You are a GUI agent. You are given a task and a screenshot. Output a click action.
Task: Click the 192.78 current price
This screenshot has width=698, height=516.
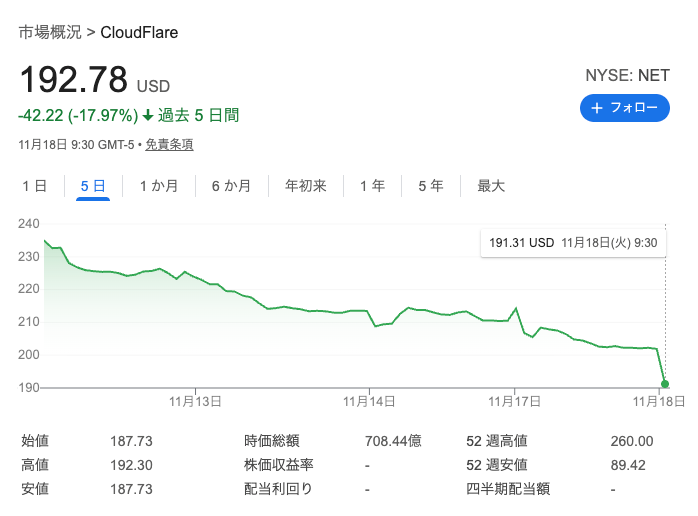tap(74, 79)
